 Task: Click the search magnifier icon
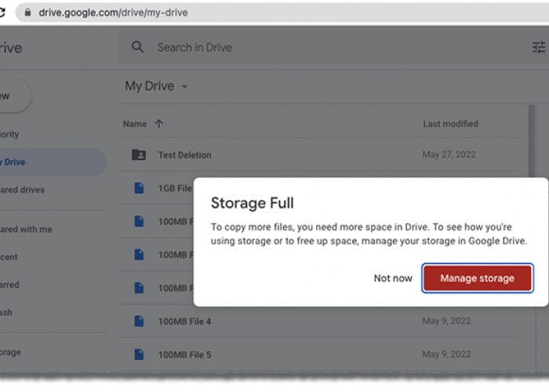pyautogui.click(x=137, y=47)
